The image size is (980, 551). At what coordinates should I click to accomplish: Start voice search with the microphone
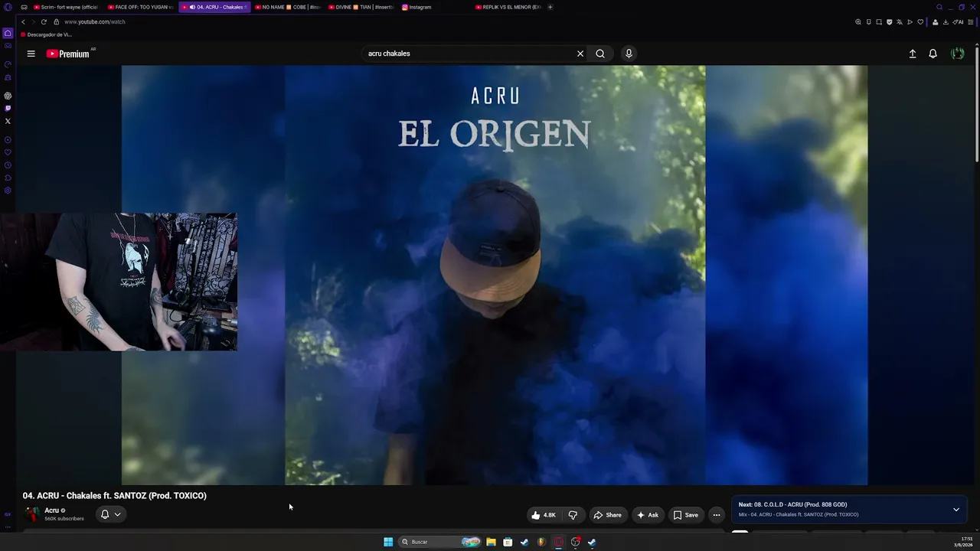pos(629,54)
